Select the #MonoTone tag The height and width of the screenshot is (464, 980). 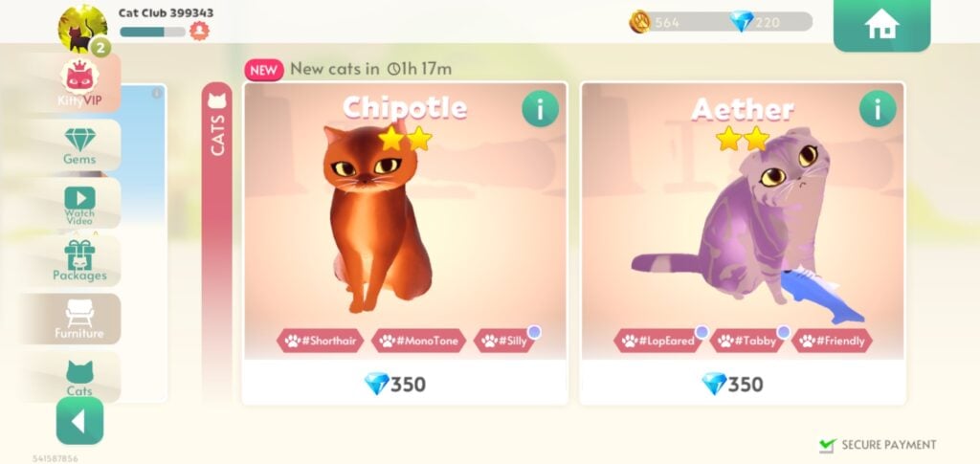click(x=418, y=341)
